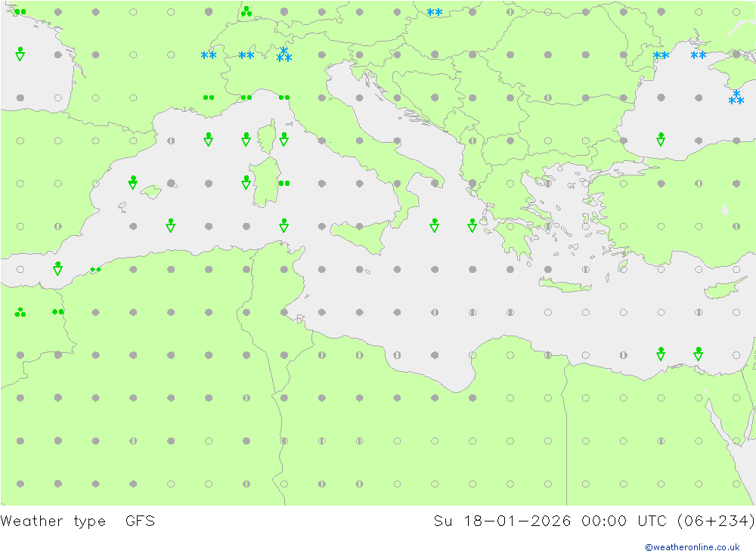Image resolution: width=756 pixels, height=554 pixels.
Task: Select the leftmost double-snowflake symbol over the French Alps
Action: click(209, 55)
